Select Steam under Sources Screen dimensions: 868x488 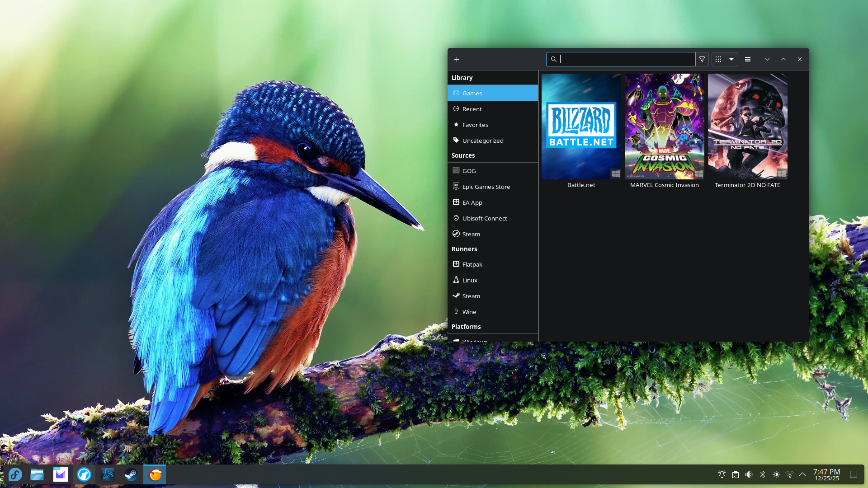pyautogui.click(x=471, y=234)
